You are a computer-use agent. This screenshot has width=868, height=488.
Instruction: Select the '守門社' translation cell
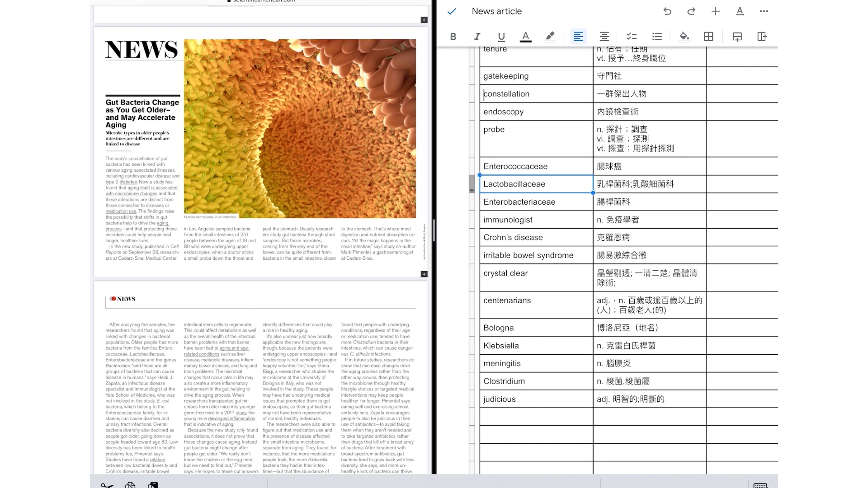[x=650, y=76]
